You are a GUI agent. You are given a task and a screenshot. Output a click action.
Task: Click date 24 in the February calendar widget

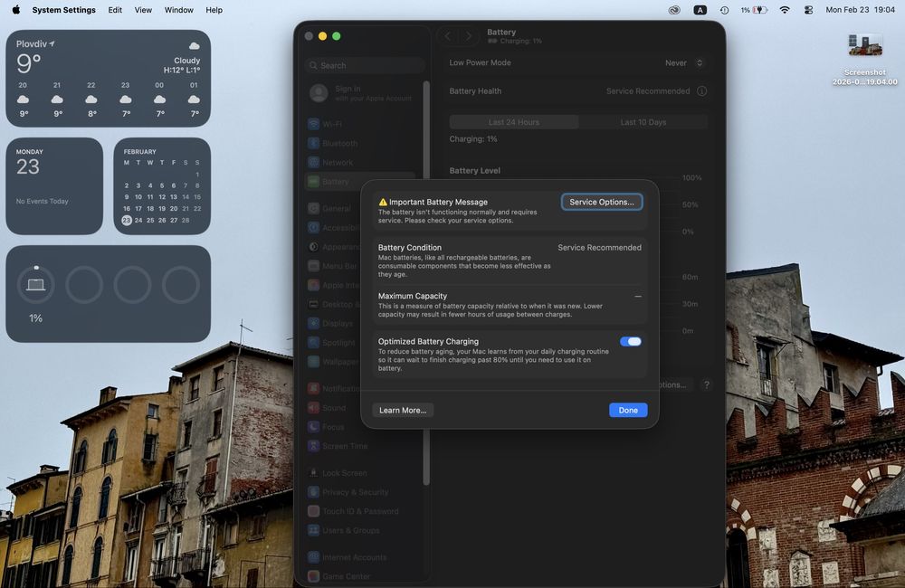(138, 221)
